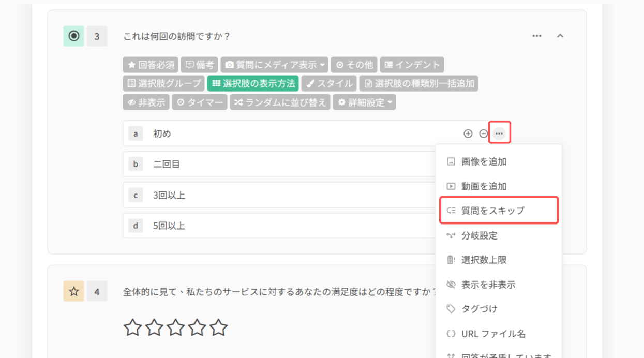Click the question number 4 badge
The image size is (644, 358).
(97, 292)
